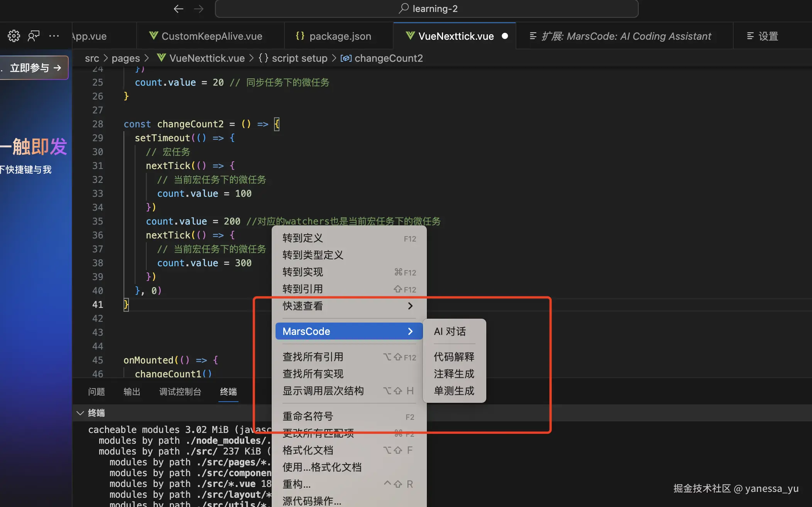Collapse the 终端 section chevron
Viewport: 812px width, 507px height.
[80, 413]
